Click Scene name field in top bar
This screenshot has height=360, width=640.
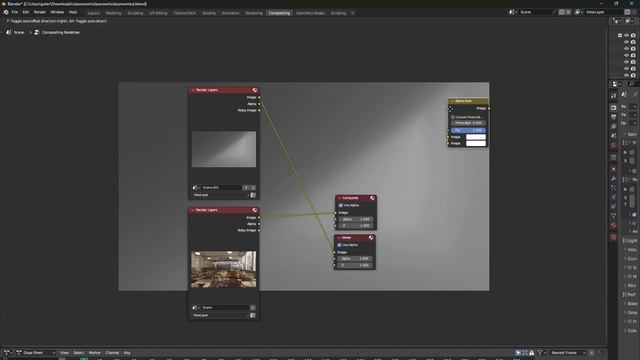pos(537,12)
